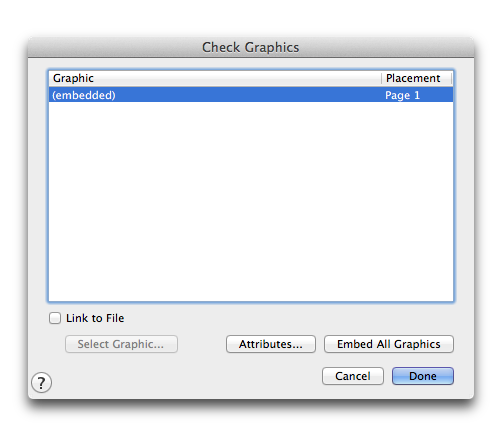This screenshot has height=435, width=502.
Task: Click the header's right edge after Placement
Action: click(x=451, y=78)
